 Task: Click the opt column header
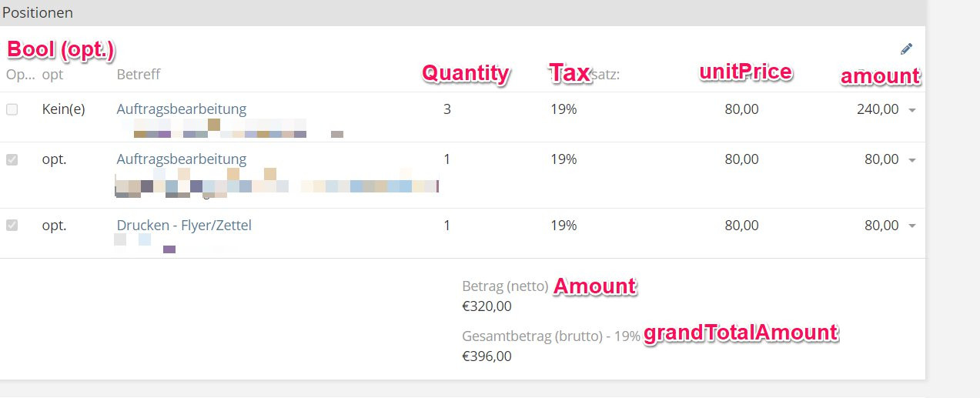(x=52, y=75)
